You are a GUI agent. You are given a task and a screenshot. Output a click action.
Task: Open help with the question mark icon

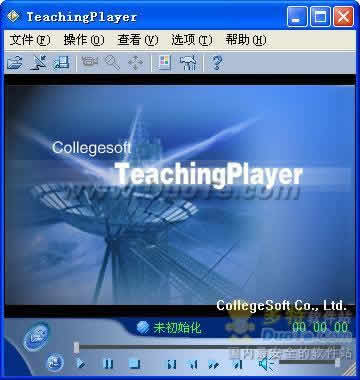(x=217, y=62)
